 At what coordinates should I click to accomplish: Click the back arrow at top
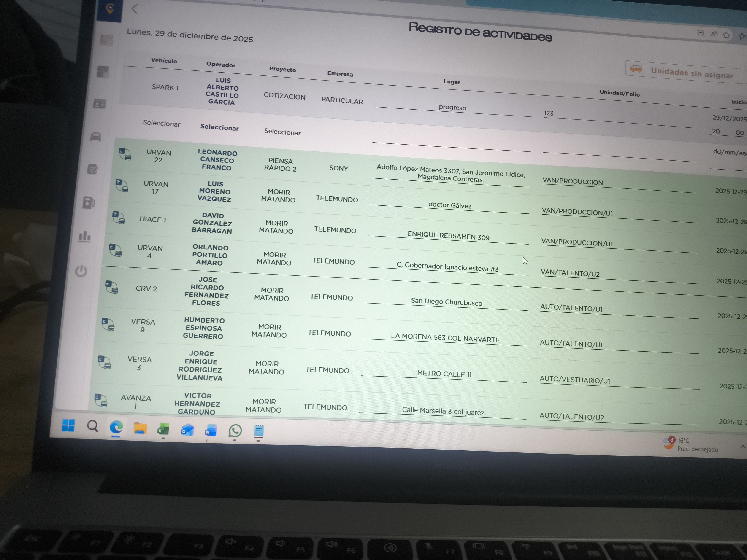click(x=135, y=9)
